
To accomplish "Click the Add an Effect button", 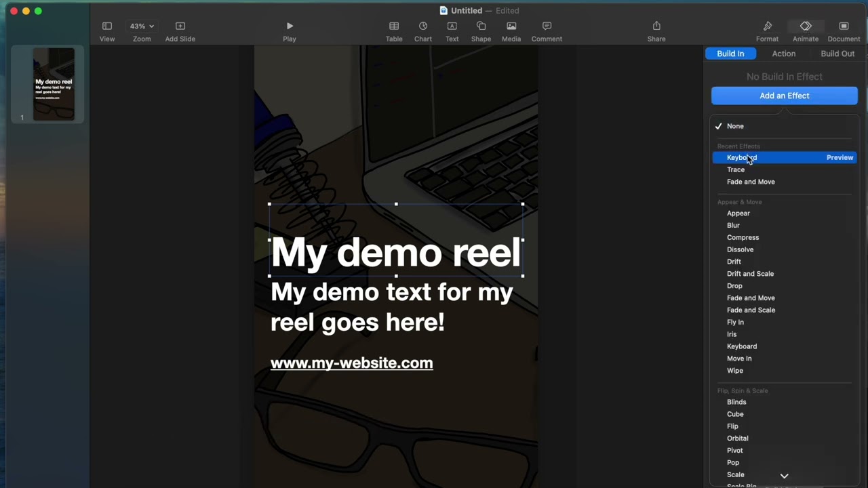I will click(784, 96).
